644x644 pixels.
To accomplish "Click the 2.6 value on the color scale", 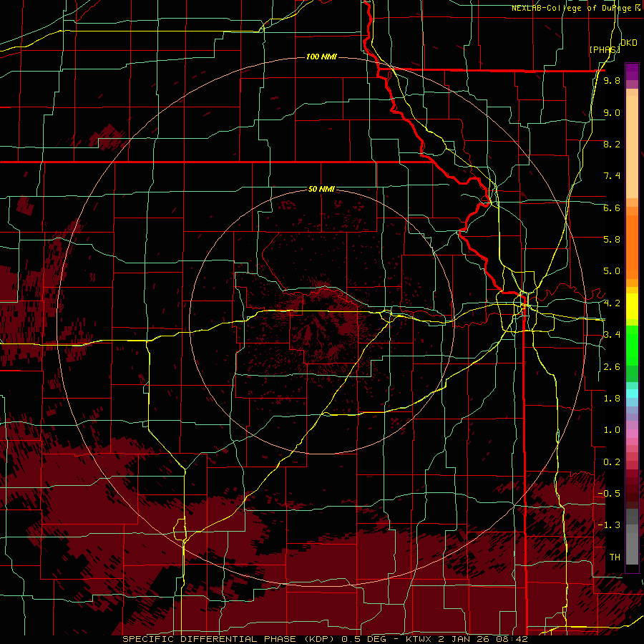I will [612, 367].
